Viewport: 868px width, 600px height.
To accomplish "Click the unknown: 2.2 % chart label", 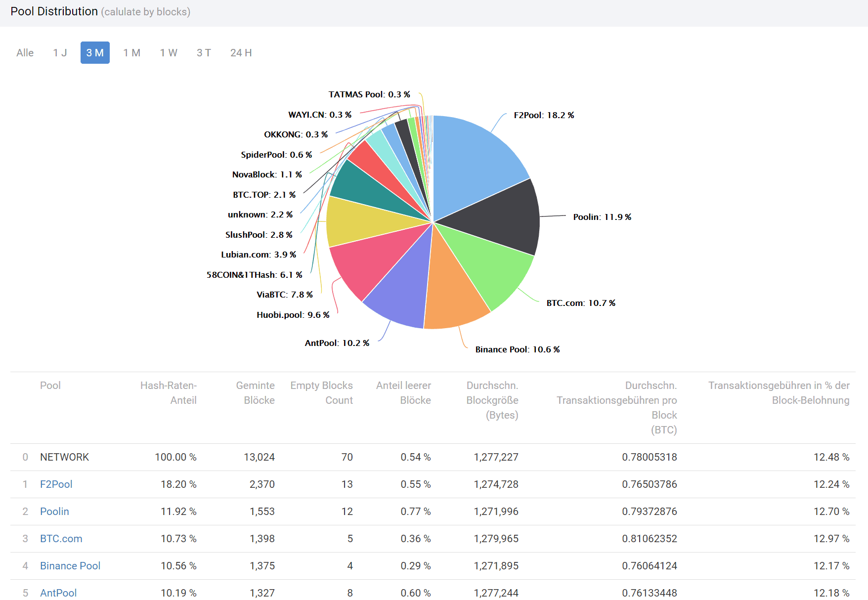I will 260,214.
